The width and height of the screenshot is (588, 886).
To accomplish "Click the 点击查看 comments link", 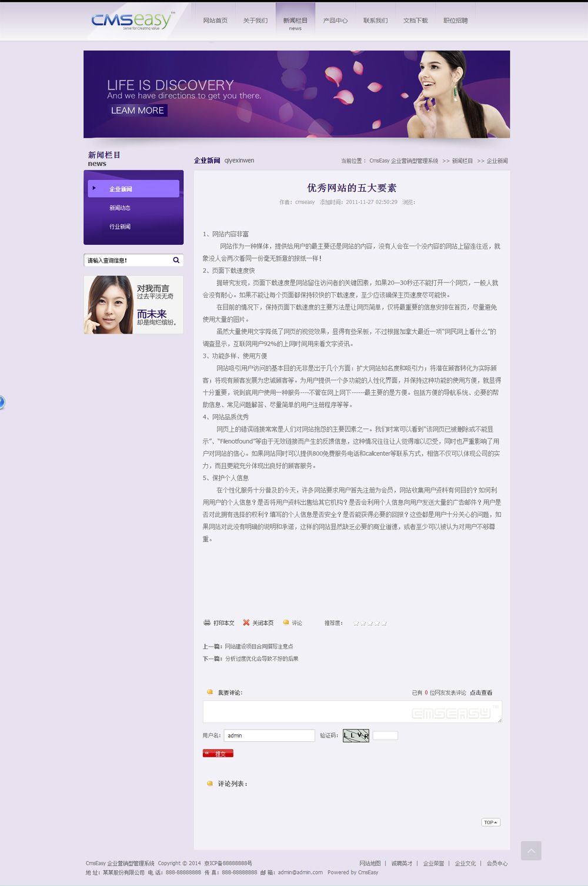I will pos(481,693).
